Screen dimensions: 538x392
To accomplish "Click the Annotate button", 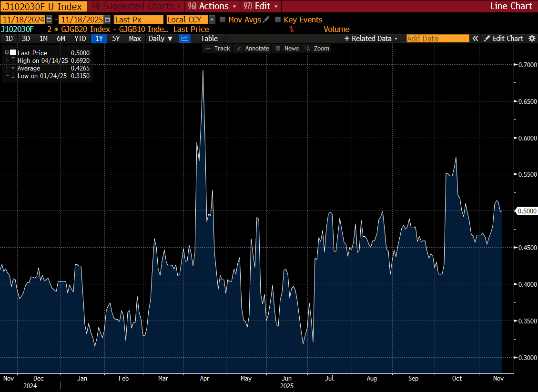I will [253, 49].
